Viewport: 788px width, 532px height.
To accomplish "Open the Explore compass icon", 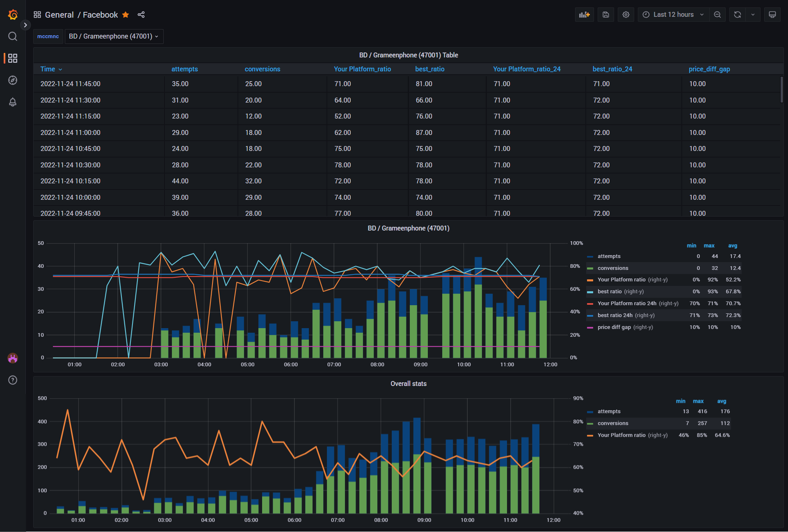I will pyautogui.click(x=13, y=80).
